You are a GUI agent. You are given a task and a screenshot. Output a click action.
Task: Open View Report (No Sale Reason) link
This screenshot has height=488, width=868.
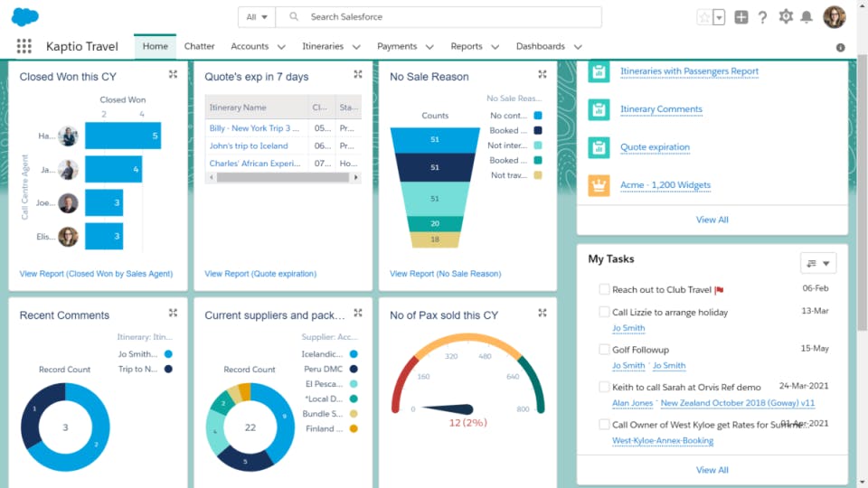(x=446, y=273)
